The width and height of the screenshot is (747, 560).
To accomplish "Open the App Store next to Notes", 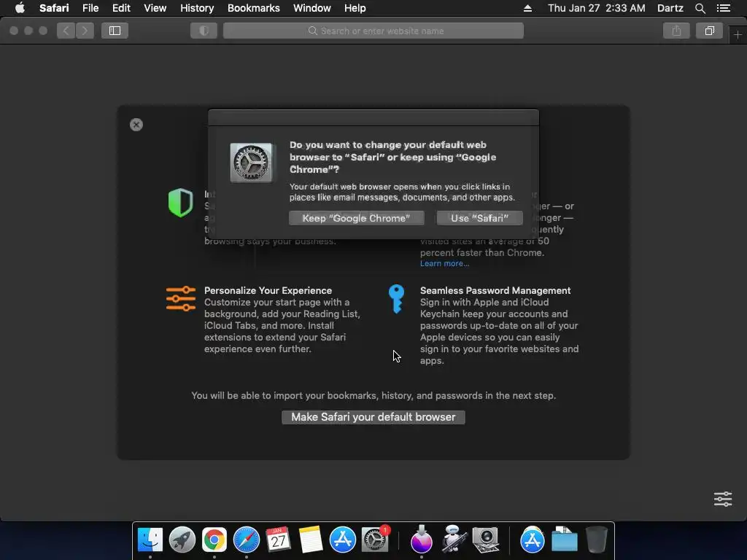I will (343, 540).
